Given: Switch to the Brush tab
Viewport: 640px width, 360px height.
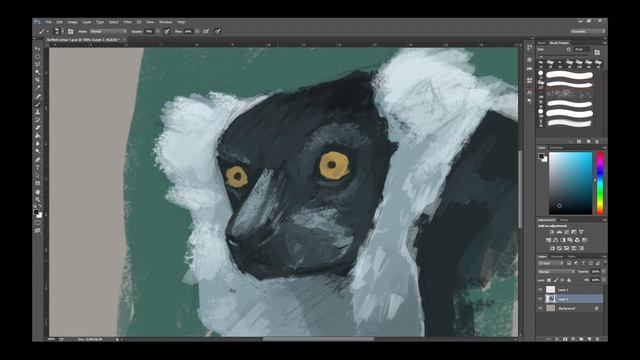Looking at the screenshot, I should click(541, 42).
